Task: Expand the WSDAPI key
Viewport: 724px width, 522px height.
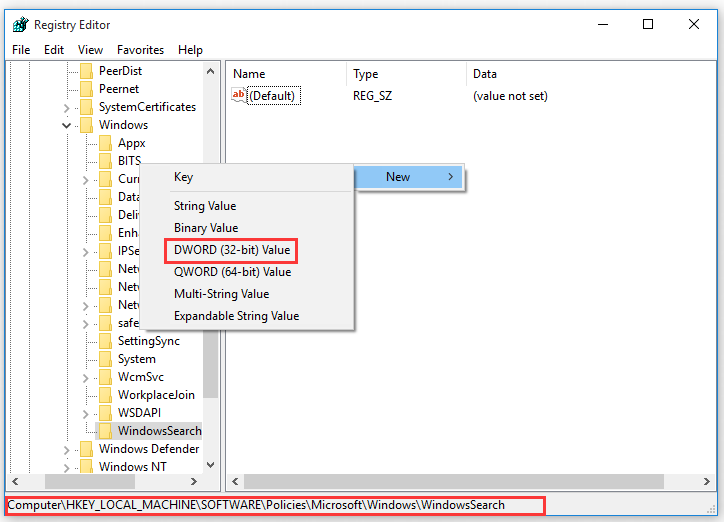Action: point(85,414)
